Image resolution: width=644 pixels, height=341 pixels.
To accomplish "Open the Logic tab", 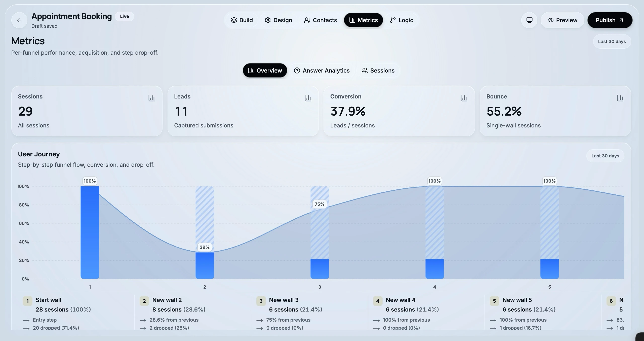I will coord(402,20).
